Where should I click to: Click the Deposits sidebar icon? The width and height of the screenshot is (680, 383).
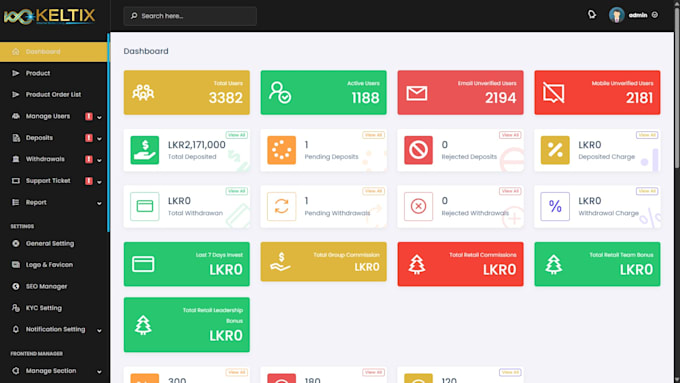(16, 138)
